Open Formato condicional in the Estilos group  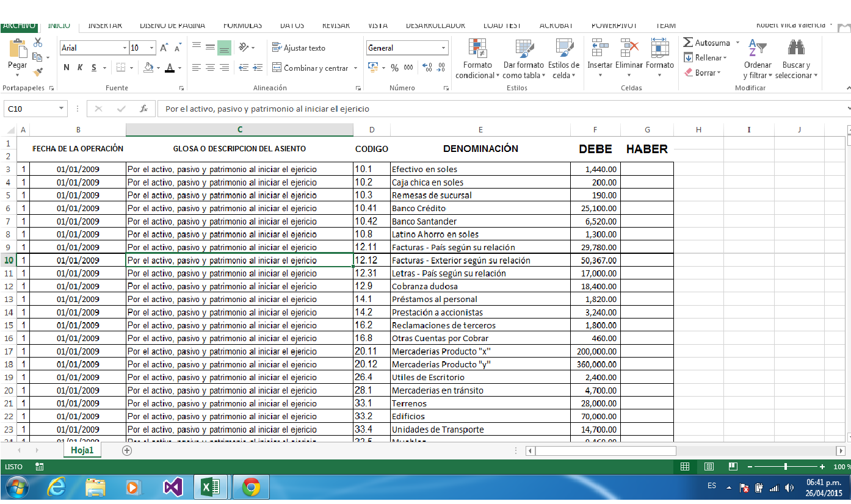coord(478,58)
